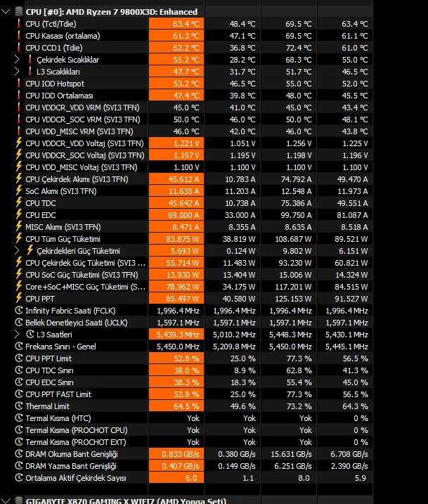Expand the L3 Sıcaklıkları group
Image resolution: width=428 pixels, height=504 pixels.
click(x=17, y=72)
